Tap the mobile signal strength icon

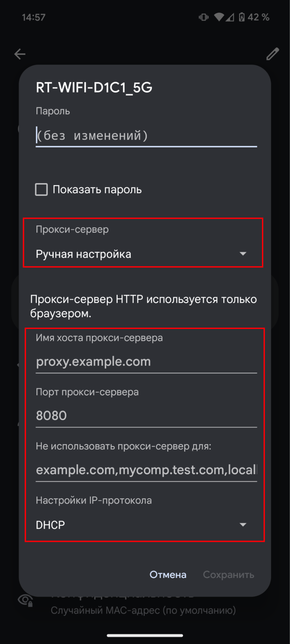coord(230,17)
